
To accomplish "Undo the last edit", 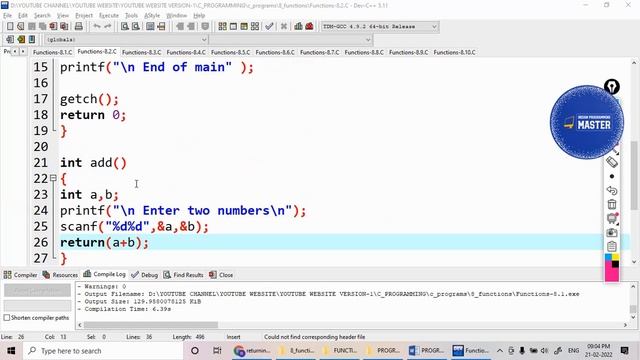I will [x=97, y=27].
